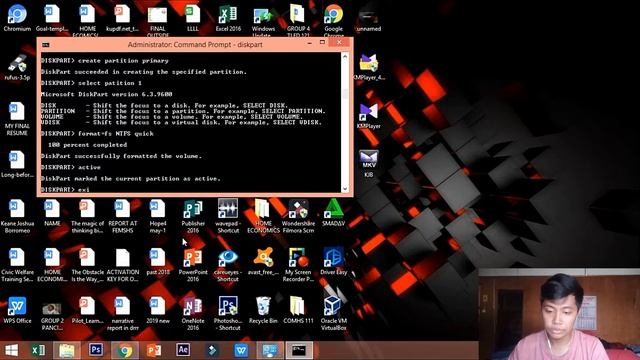Open the NAME Word document

(x=52, y=213)
